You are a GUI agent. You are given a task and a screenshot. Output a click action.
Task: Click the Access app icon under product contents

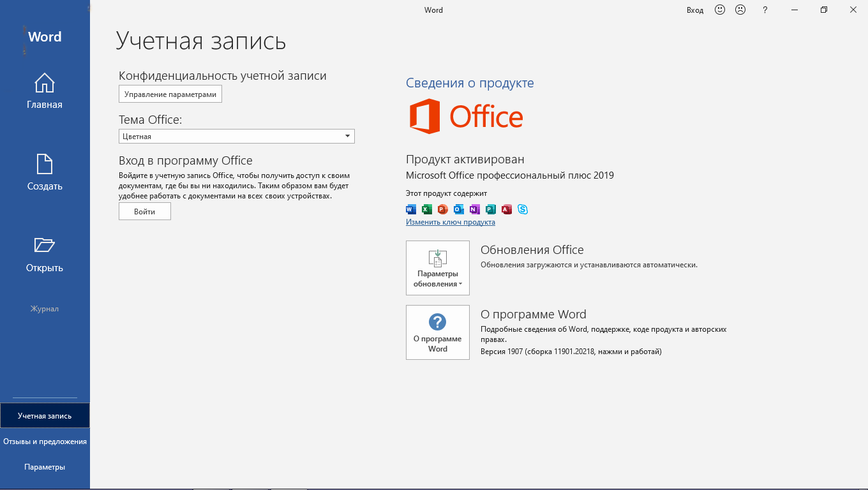click(507, 209)
